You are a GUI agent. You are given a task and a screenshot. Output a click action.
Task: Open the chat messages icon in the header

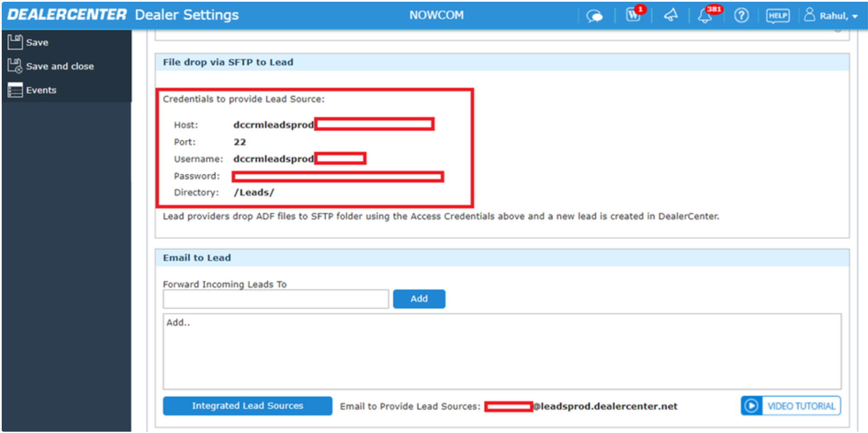[594, 16]
